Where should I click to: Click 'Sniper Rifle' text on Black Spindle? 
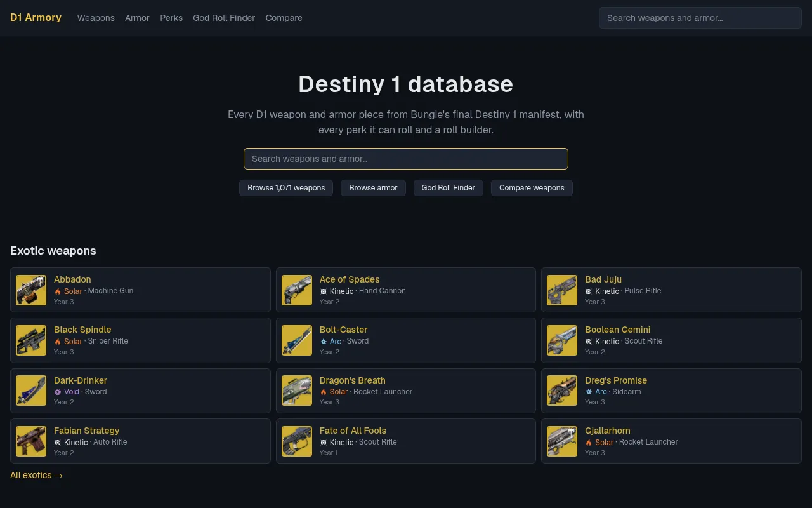click(x=108, y=341)
